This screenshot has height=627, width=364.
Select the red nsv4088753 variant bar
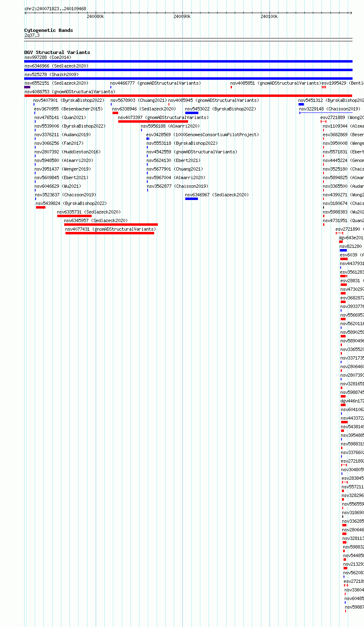(x=188, y=96)
